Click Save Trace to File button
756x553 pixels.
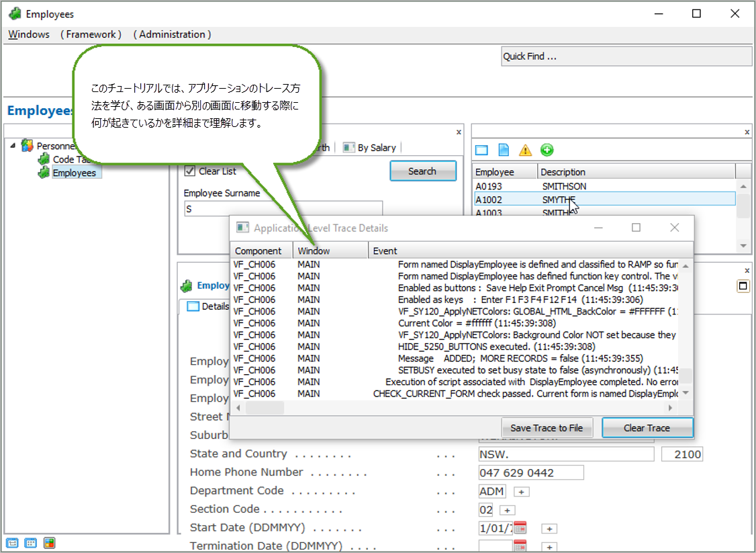tap(547, 427)
